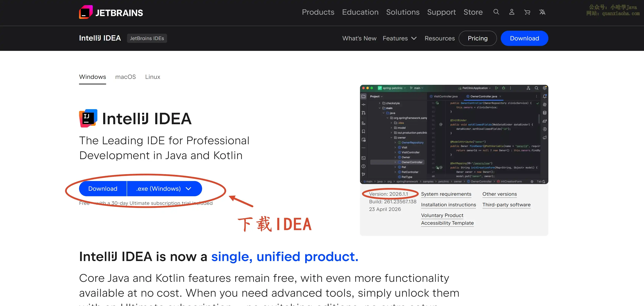The width and height of the screenshot is (644, 306).
Task: Switch to the Linux tab
Action: coord(153,77)
